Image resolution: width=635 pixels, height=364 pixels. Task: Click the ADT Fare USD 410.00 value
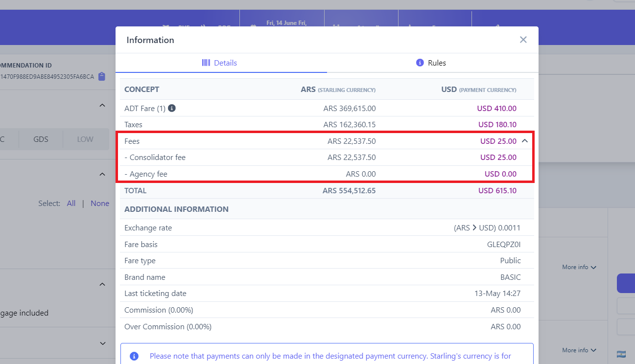[x=497, y=109]
